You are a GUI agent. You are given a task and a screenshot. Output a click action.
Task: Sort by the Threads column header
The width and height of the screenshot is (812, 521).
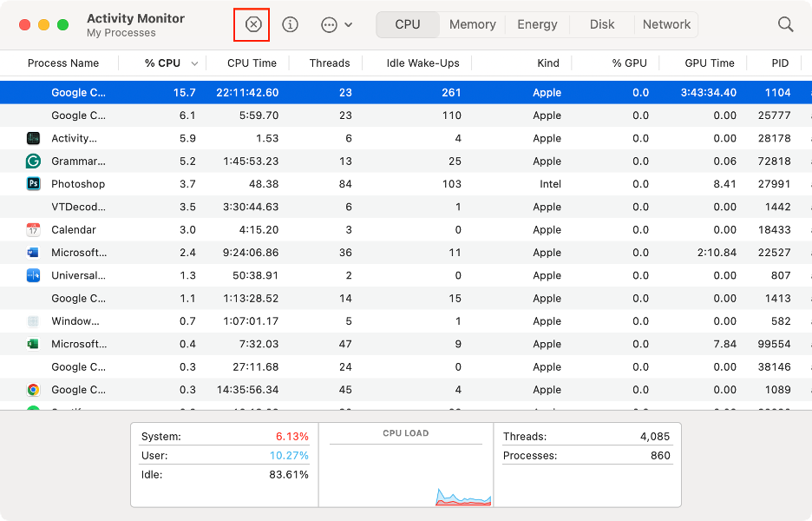pos(329,63)
